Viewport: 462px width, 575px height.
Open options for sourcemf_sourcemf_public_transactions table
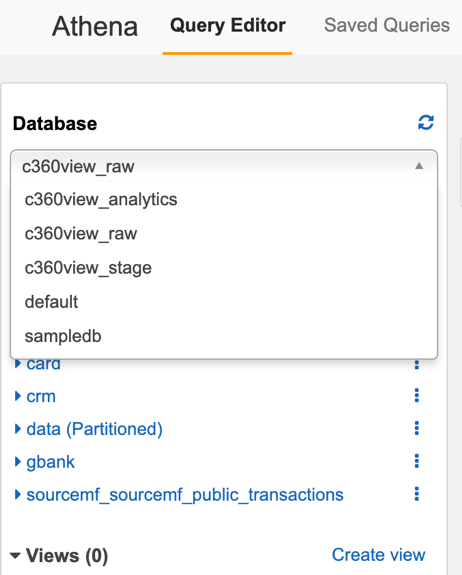pyautogui.click(x=417, y=494)
